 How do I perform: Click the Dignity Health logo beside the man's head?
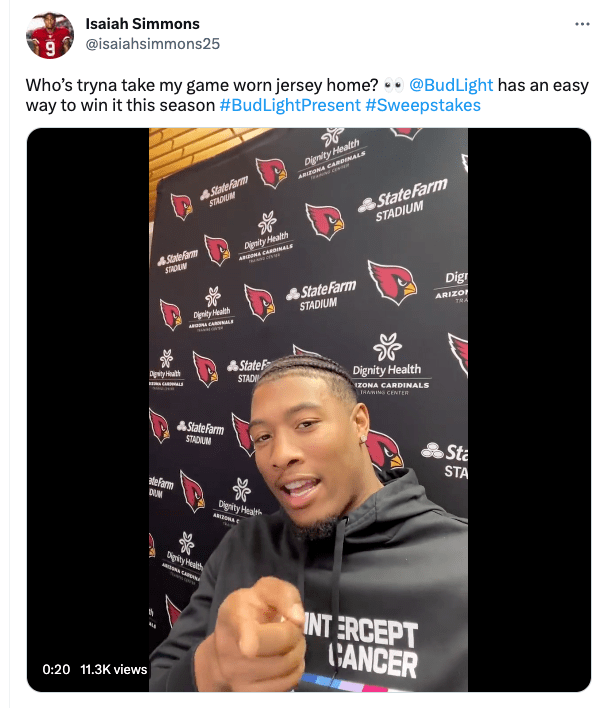click(x=387, y=364)
